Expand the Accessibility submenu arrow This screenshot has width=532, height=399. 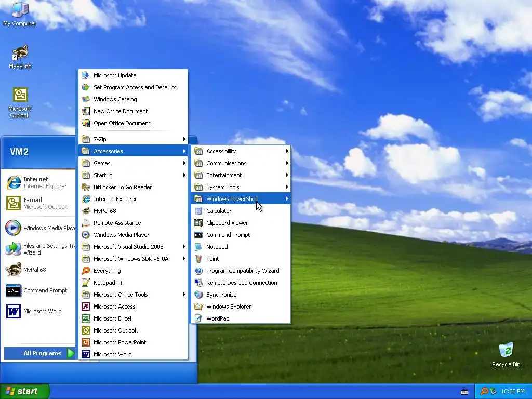[x=287, y=151]
